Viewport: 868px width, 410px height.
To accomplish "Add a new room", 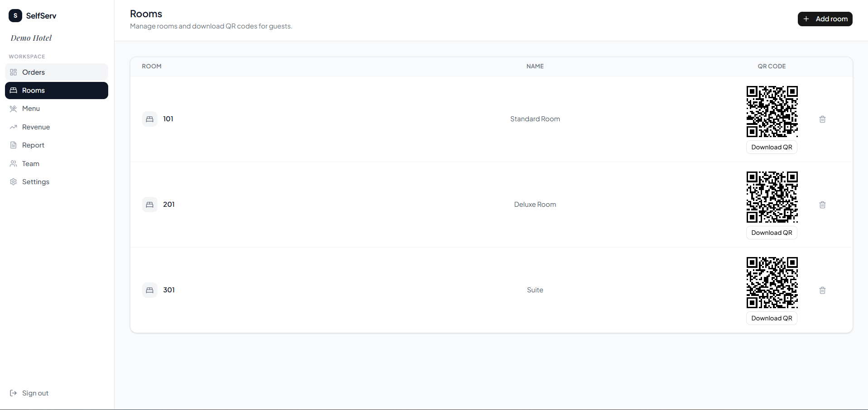I will tap(825, 19).
